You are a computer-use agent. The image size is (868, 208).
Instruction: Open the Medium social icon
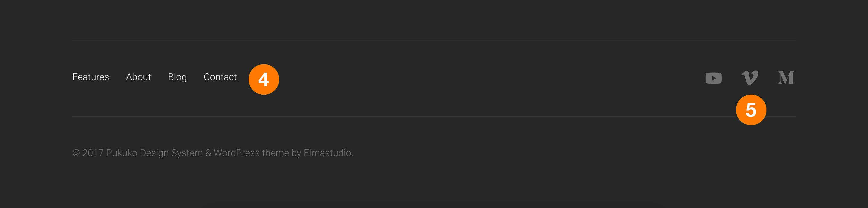click(786, 78)
